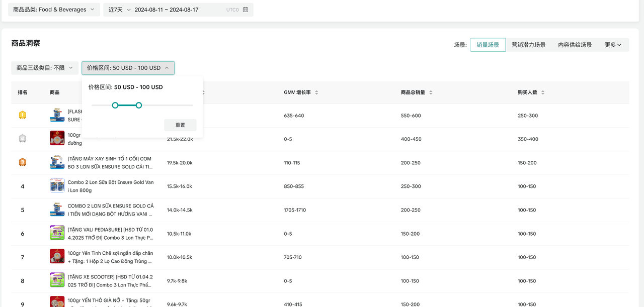
Task: Click the left handle of price slider
Action: click(x=115, y=105)
